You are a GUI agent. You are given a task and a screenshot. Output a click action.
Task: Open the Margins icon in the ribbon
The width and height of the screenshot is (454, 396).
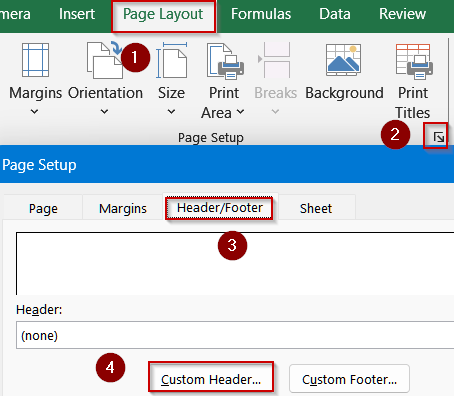point(35,60)
